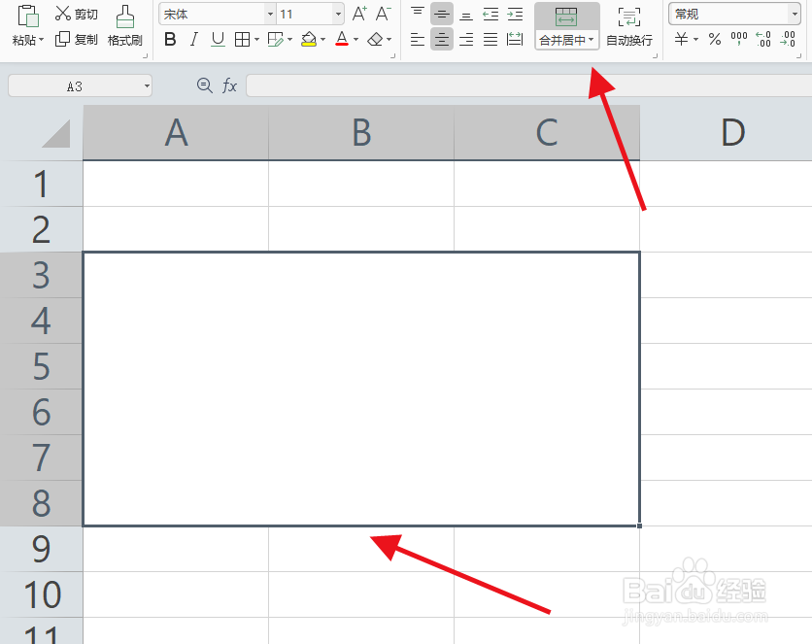Open the Paste (粘贴) options dropdown arrow
Viewport: 812px width, 644px height.
[42, 40]
